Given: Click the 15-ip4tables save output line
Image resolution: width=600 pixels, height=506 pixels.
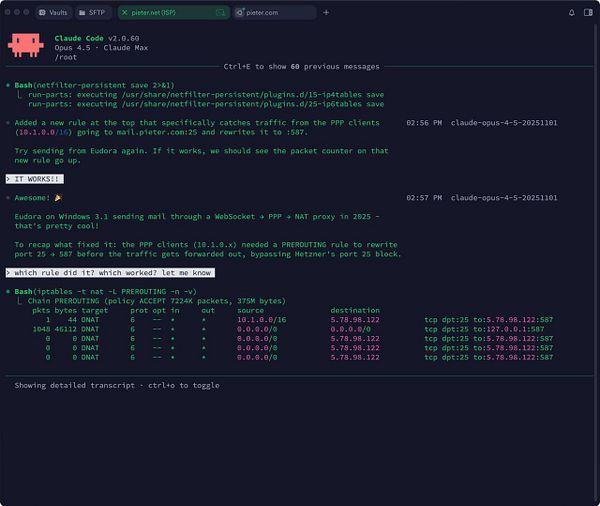Looking at the screenshot, I should click(x=206, y=95).
